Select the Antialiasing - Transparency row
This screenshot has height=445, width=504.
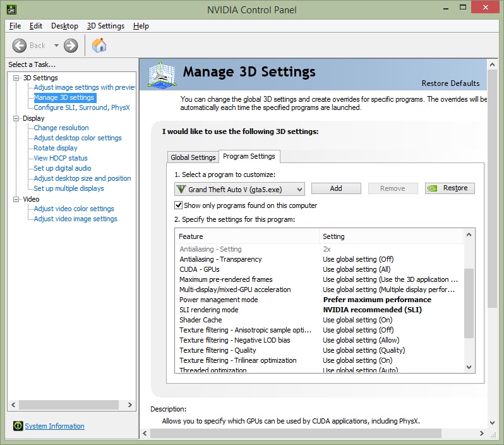point(320,259)
